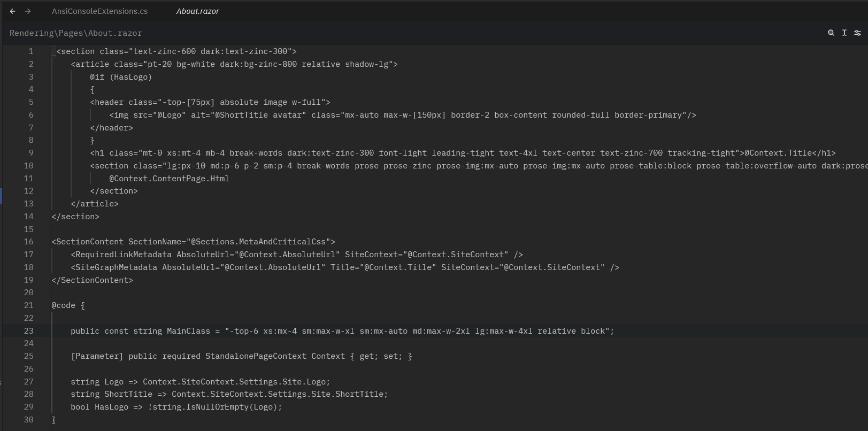868x431 pixels.
Task: Click line number 23 in the gutter
Action: (28, 331)
